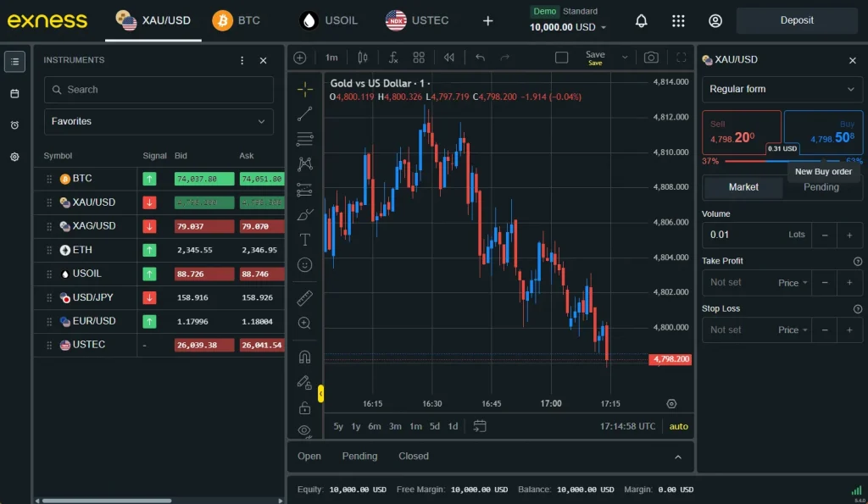Image resolution: width=868 pixels, height=504 pixels.
Task: Select the 5d chart range
Action: [x=435, y=427]
